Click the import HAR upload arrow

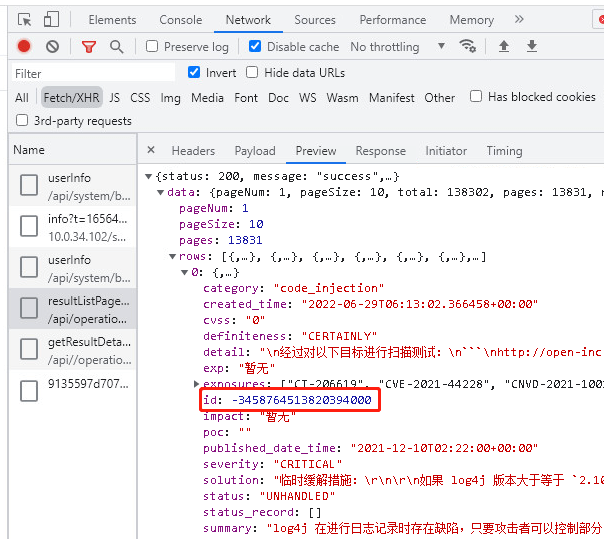(x=503, y=46)
